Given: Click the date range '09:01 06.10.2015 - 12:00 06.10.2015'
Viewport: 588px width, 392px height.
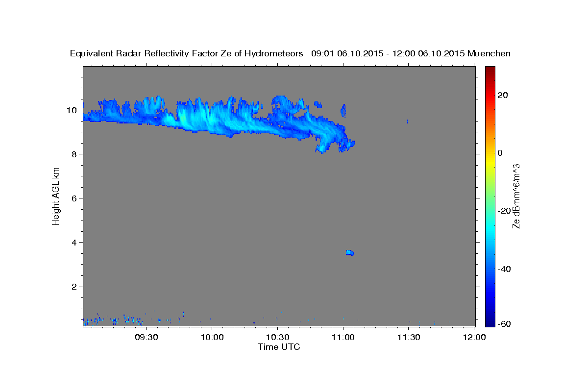Looking at the screenshot, I should [x=388, y=53].
